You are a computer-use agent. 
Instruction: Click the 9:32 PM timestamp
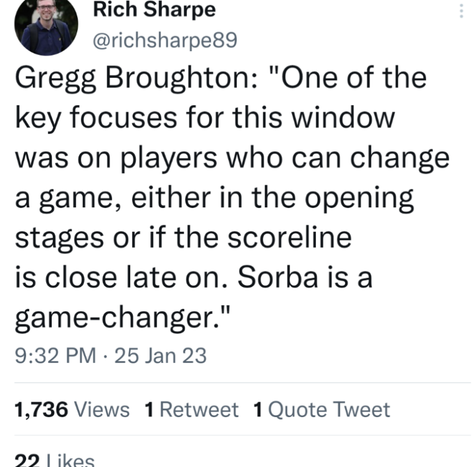click(54, 356)
